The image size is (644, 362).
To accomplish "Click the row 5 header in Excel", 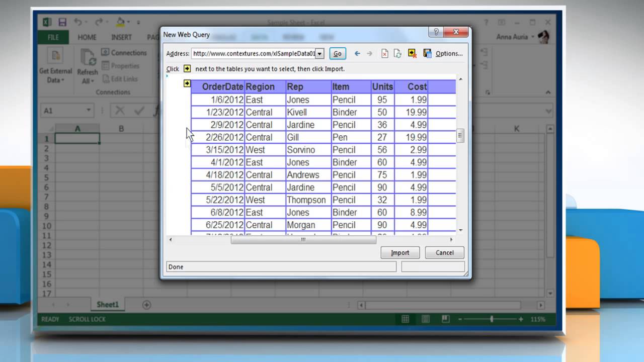I will [46, 177].
